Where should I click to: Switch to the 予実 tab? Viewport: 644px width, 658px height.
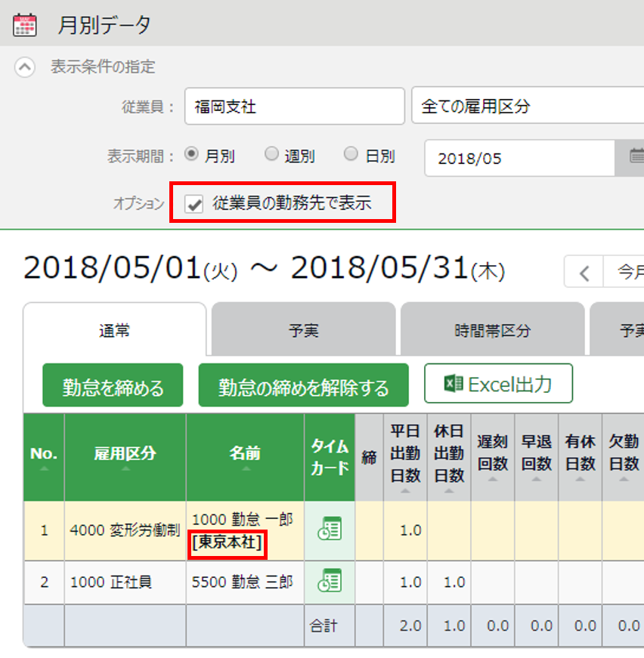303,330
